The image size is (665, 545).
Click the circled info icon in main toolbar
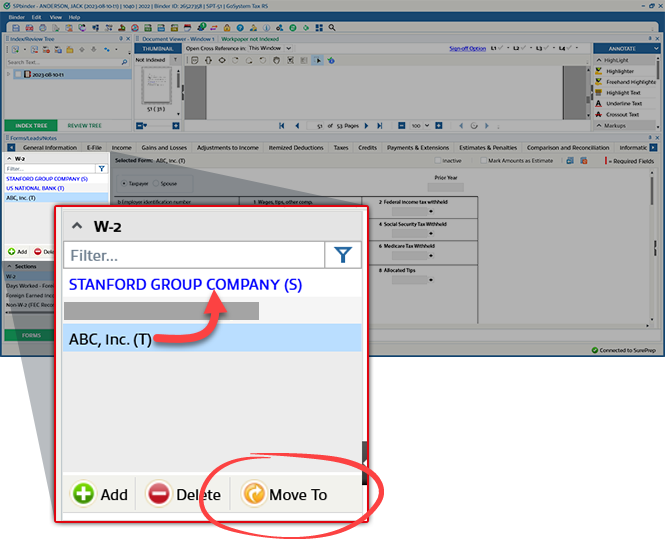pyautogui.click(x=266, y=28)
